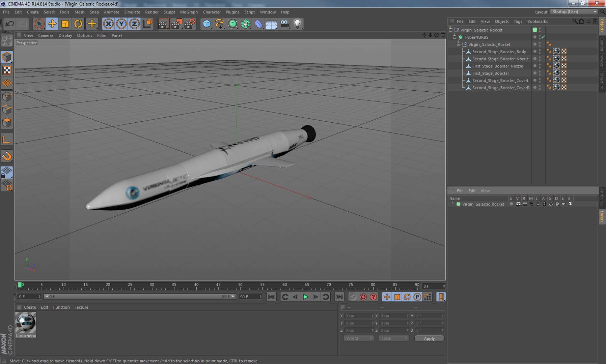Select Second_Stage_Booster_Body object
The height and width of the screenshot is (364, 606).
(499, 52)
